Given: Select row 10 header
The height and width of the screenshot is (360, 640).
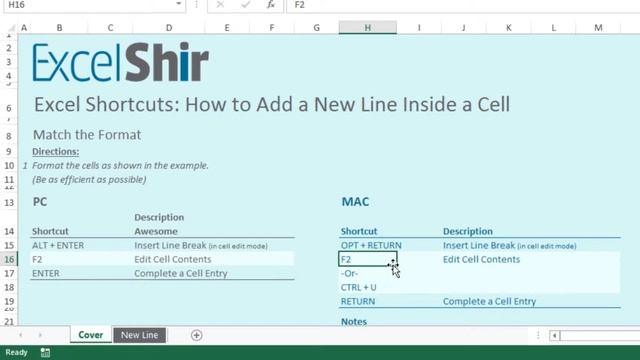Looking at the screenshot, I should pos(9,166).
